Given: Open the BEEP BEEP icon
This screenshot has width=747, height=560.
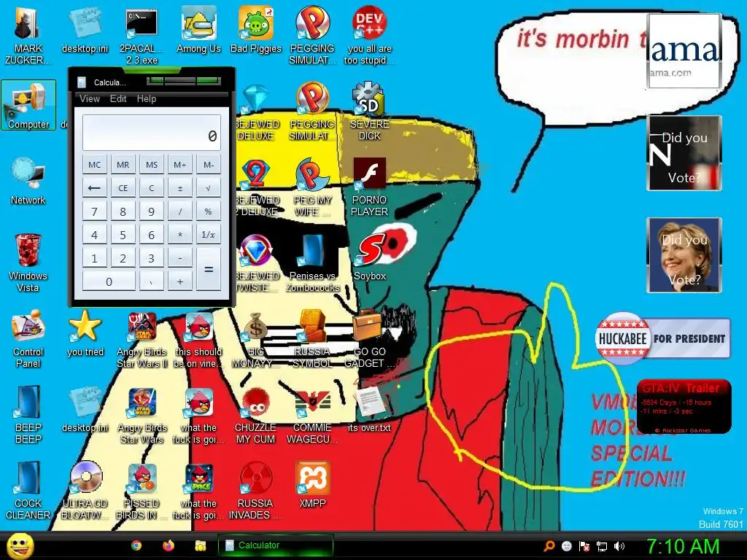Looking at the screenshot, I should click(28, 414).
